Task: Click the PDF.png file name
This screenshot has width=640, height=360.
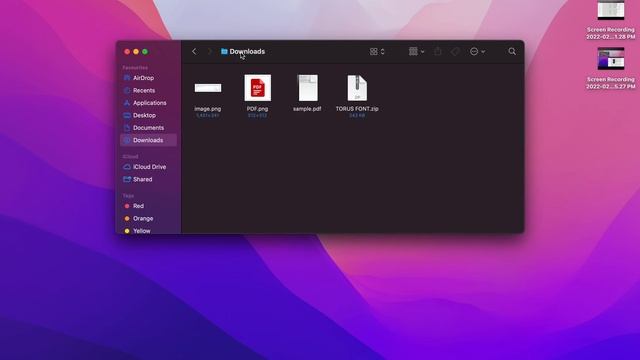Action: pos(258,109)
